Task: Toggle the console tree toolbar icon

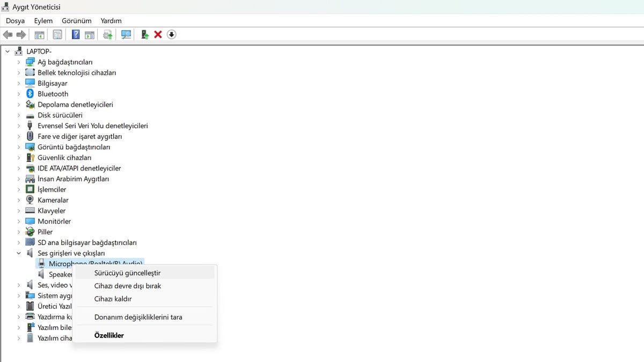Action: point(39,35)
